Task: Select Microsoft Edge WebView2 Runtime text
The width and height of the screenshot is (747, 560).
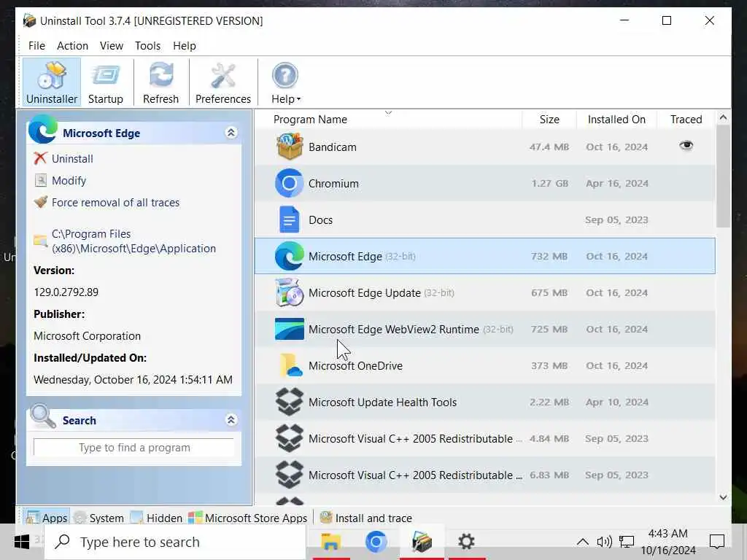Action: (393, 330)
